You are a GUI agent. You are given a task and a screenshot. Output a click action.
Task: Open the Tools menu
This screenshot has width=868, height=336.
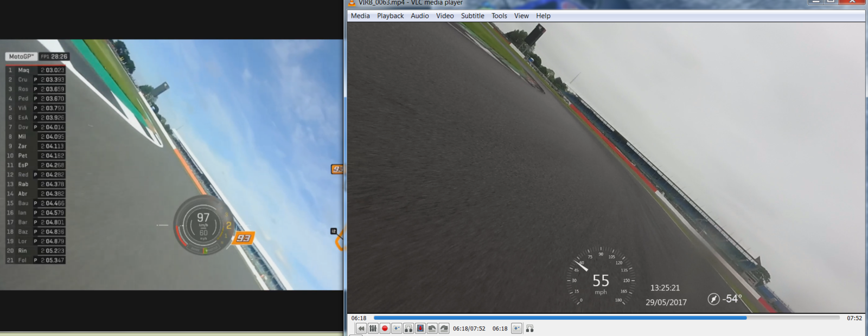499,16
